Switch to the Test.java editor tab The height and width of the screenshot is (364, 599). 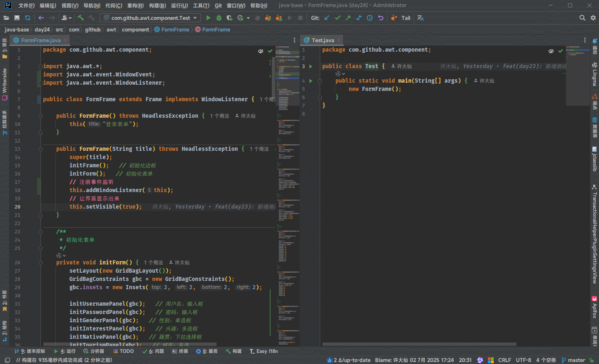point(323,40)
